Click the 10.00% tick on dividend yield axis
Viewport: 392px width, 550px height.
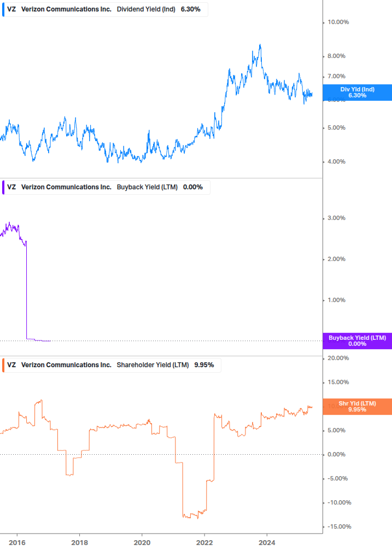point(338,22)
